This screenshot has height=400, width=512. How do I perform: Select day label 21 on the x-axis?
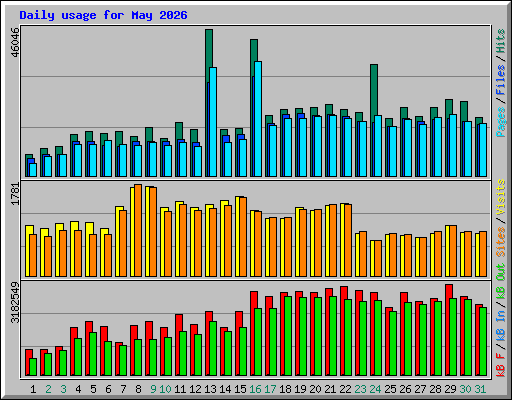(330, 389)
